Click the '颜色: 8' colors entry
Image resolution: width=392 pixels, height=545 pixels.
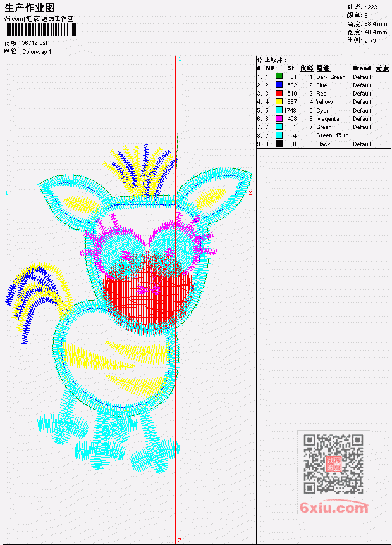click(x=357, y=15)
